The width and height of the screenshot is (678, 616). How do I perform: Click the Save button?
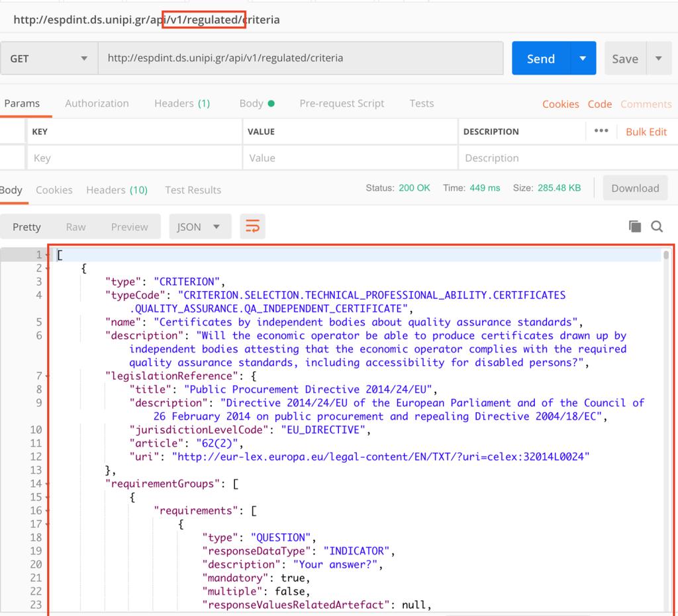click(625, 58)
